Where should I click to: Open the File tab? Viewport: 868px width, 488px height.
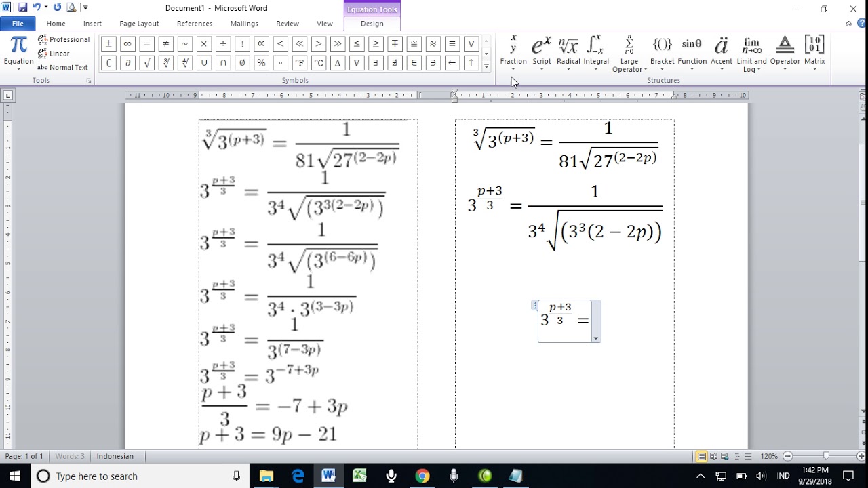18,24
